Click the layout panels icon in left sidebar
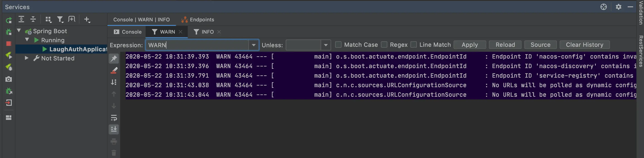The image size is (644, 158). [x=9, y=117]
